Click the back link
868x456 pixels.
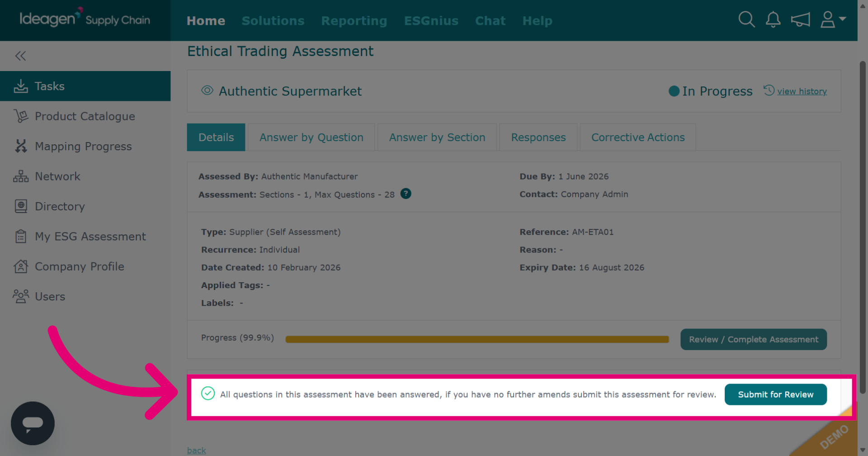pyautogui.click(x=197, y=450)
